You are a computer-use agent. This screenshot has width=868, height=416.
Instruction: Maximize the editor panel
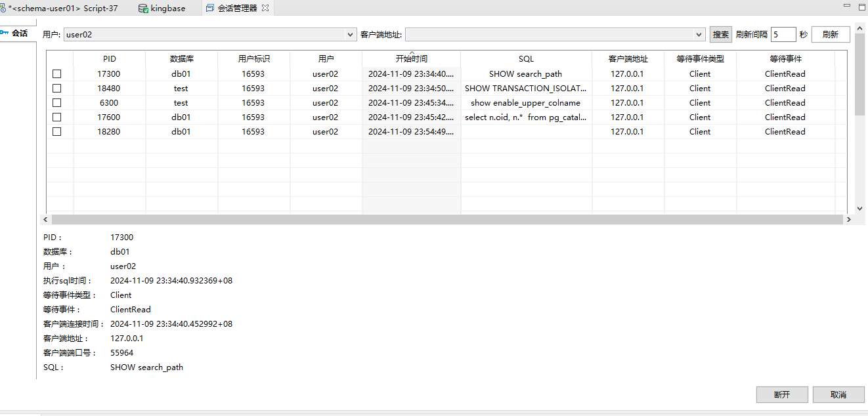859,7
